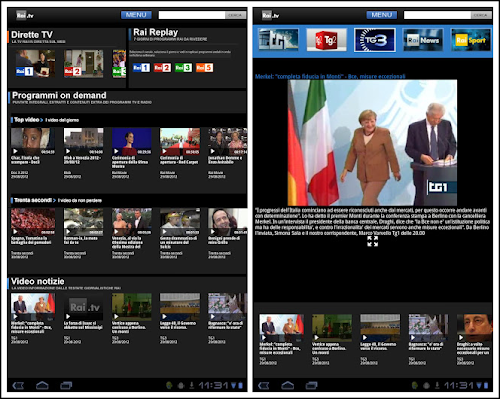
Task: Tap the Recent apps button on the right screen
Action: click(311, 386)
